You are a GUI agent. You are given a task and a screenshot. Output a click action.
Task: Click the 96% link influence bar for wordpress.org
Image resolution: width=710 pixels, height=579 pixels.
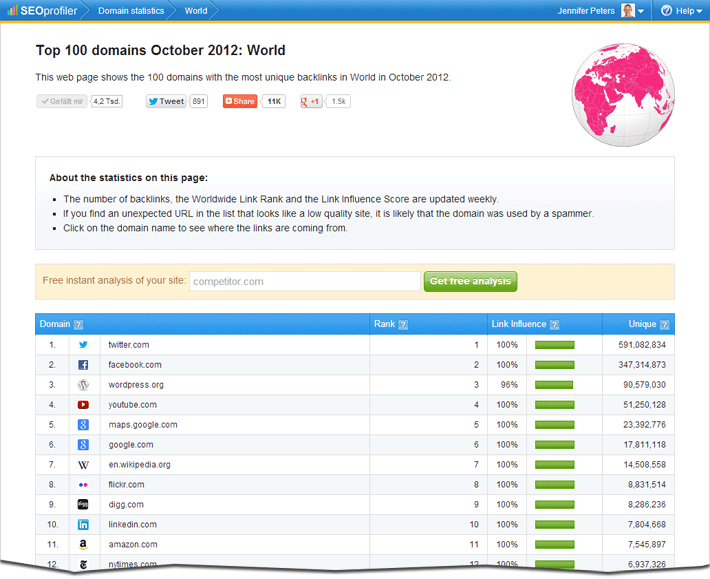coord(554,385)
